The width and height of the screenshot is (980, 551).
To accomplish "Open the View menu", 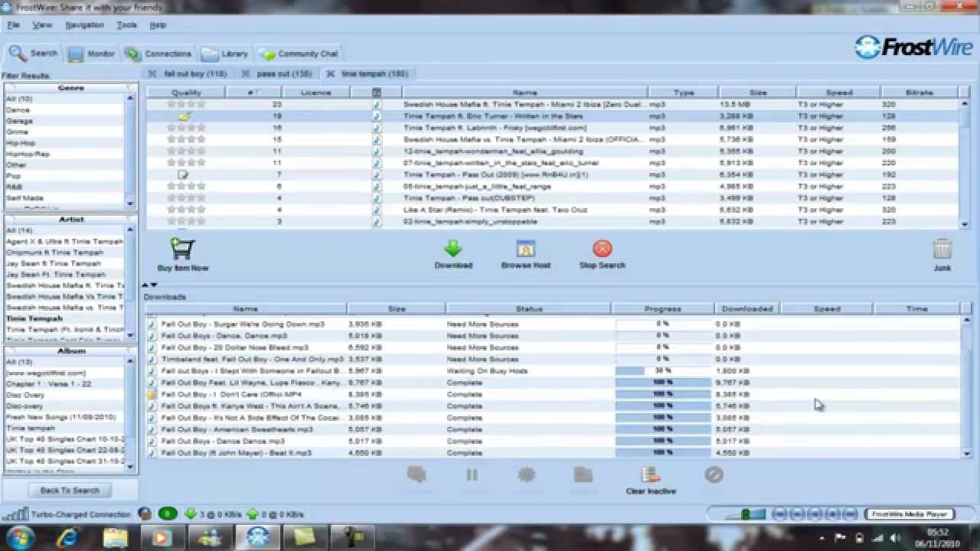I will pyautogui.click(x=42, y=25).
